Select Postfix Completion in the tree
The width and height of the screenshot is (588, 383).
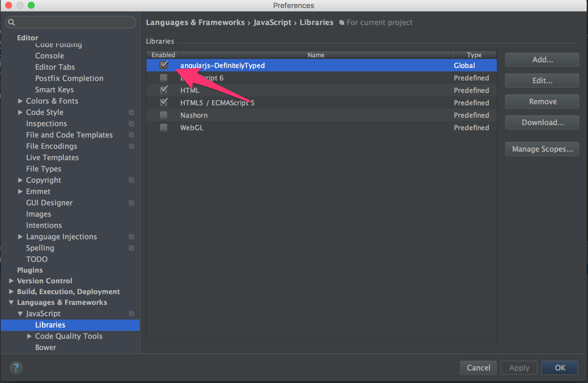coord(69,78)
